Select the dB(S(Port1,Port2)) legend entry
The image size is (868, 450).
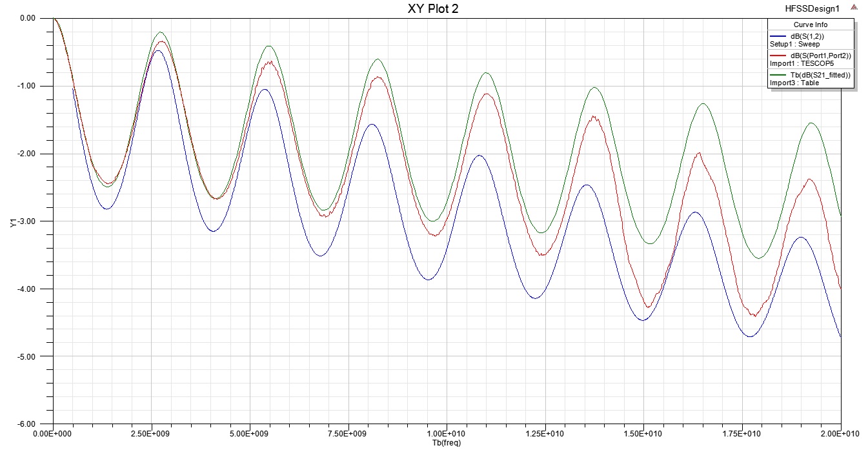822,56
